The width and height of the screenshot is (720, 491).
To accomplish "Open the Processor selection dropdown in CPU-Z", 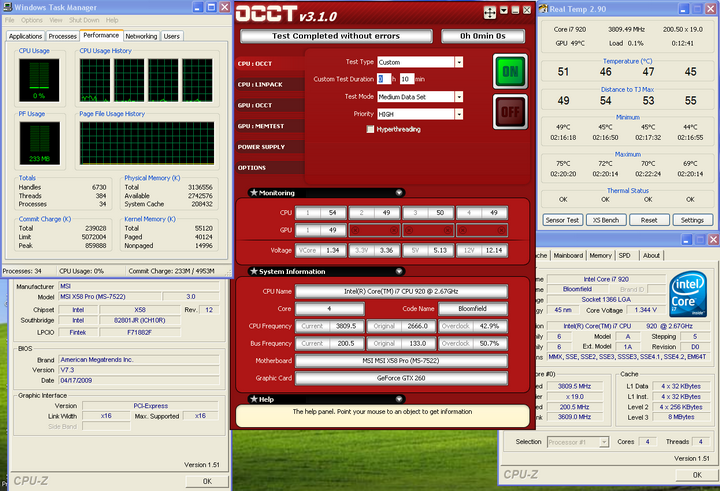I will coord(604,442).
